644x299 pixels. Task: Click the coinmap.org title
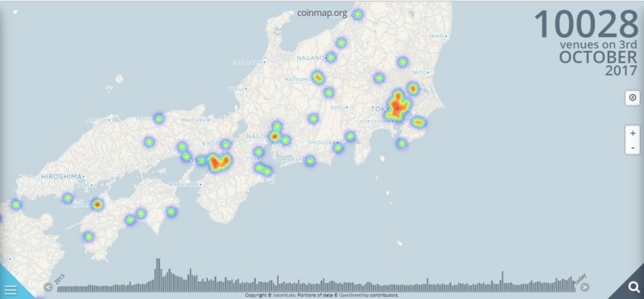[323, 13]
